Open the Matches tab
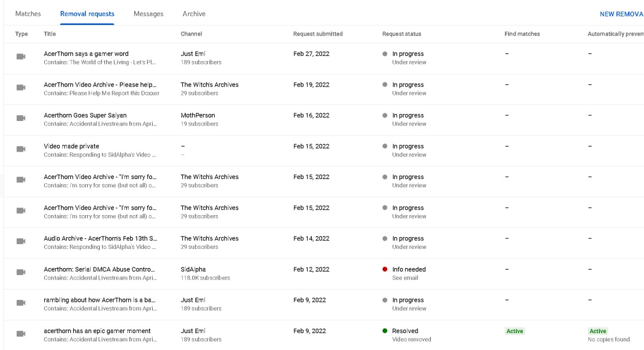Viewport: 644px width, 350px height. click(28, 13)
